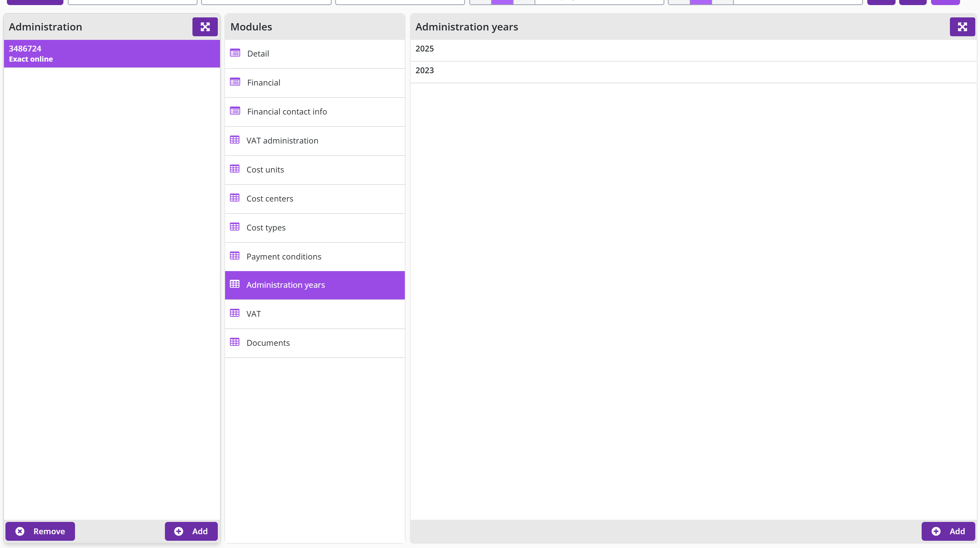Select the Cost units module
Image resolution: width=980 pixels, height=548 pixels.
coord(315,170)
